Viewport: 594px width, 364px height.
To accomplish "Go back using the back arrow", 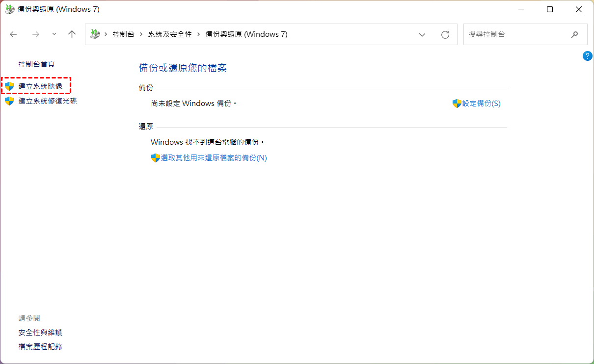I will tap(13, 34).
